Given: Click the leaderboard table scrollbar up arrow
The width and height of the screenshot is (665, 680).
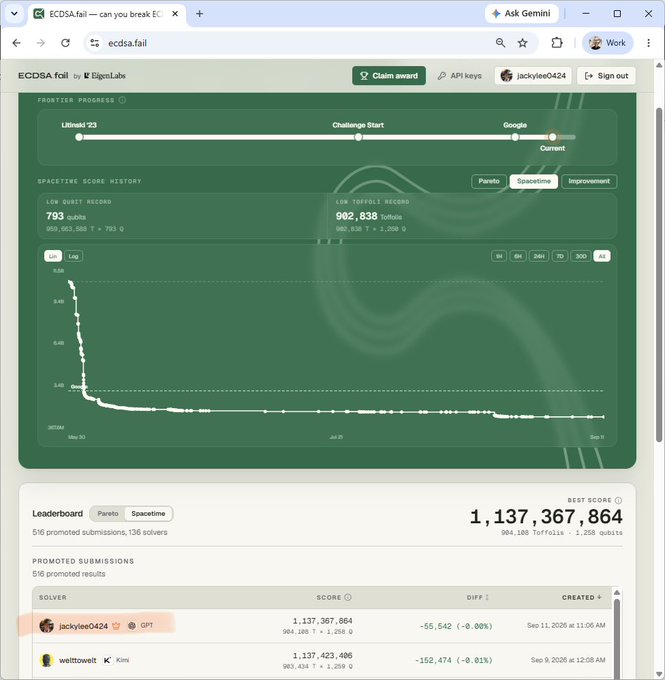Looking at the screenshot, I should tap(617, 592).
